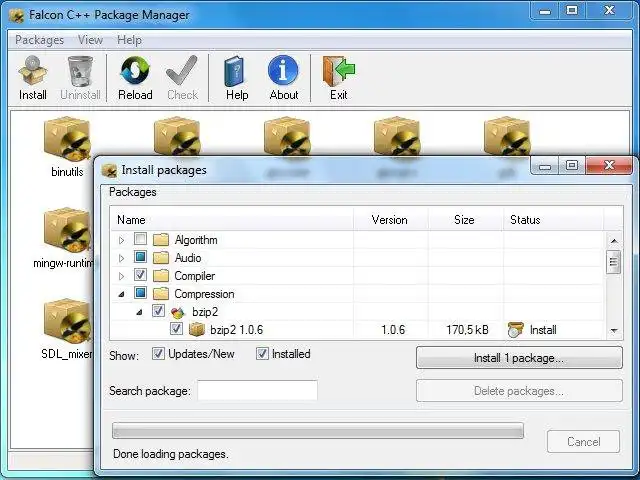This screenshot has height=480, width=640.
Task: Focus the Search package input field
Action: [258, 391]
